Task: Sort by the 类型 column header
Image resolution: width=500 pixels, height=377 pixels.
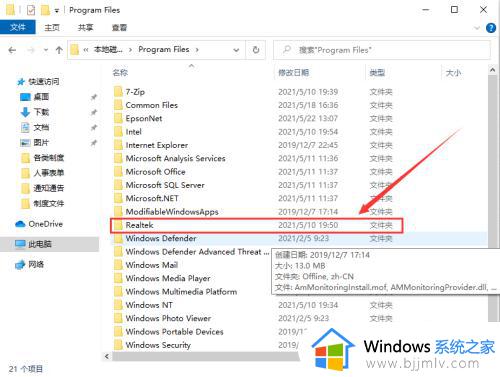Action: [377, 72]
